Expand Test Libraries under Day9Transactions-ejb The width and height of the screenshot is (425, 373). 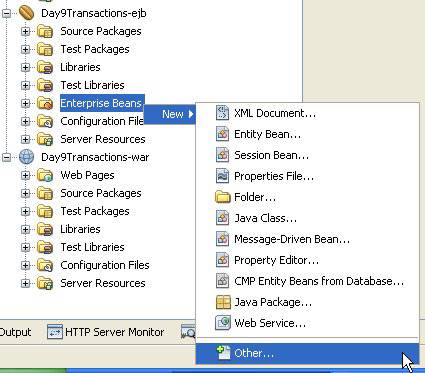[25, 85]
